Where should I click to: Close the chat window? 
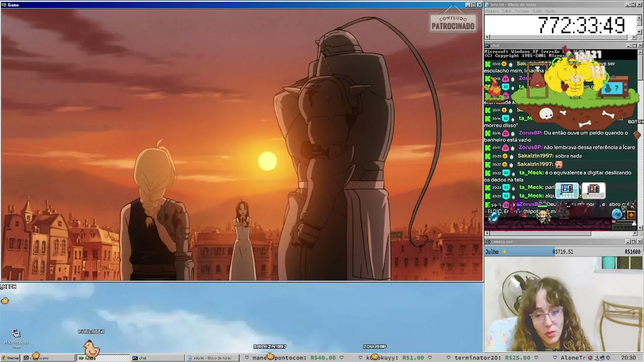tap(640, 45)
